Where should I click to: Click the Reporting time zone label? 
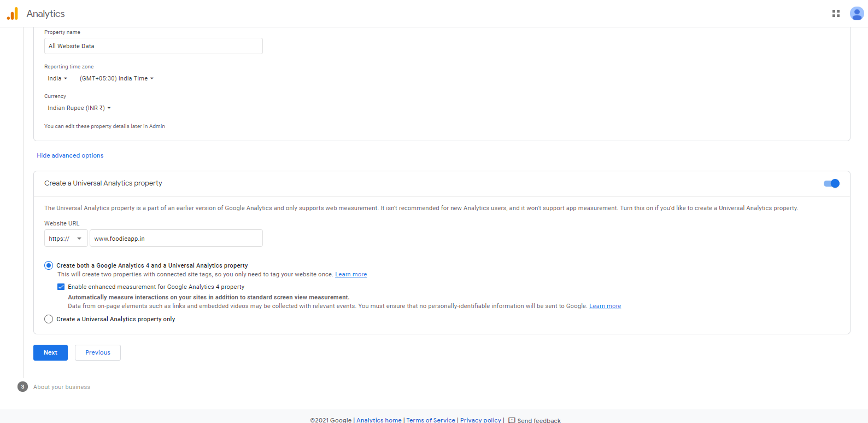pyautogui.click(x=69, y=67)
